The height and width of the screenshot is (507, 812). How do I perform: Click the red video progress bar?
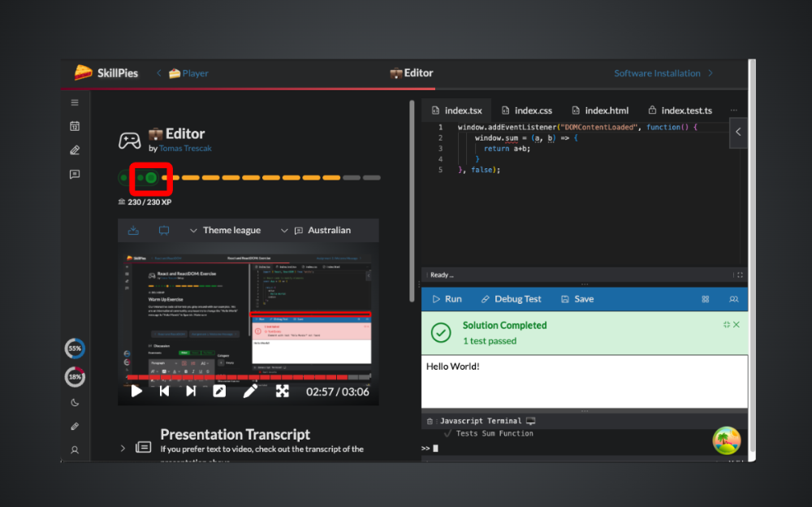[244, 377]
